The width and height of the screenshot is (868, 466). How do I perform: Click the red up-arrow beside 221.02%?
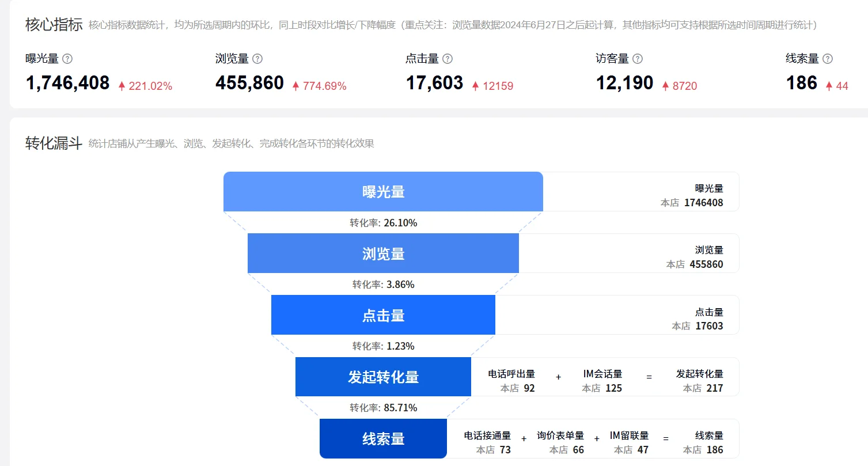(x=123, y=85)
